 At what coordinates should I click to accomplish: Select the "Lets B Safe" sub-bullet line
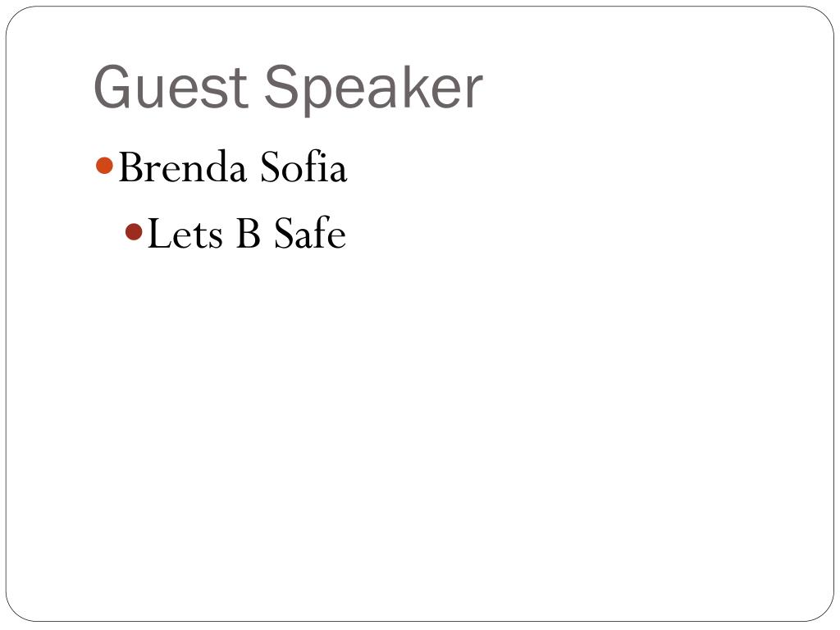pyautogui.click(x=246, y=232)
